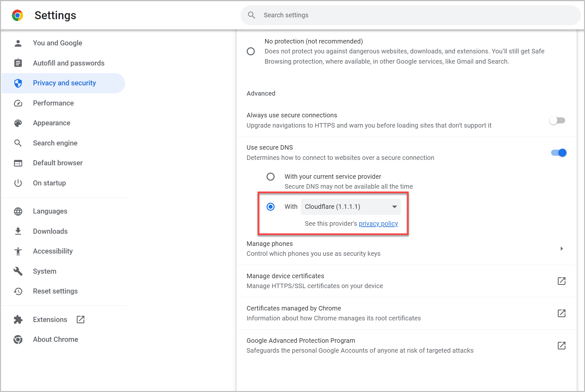Click the System wrench icon
The width and height of the screenshot is (585, 392).
[x=18, y=271]
